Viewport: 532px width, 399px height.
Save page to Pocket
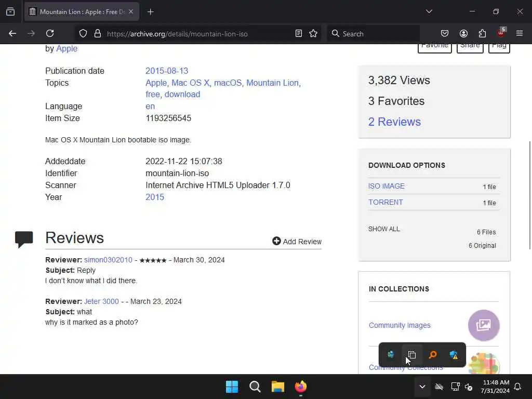click(x=445, y=33)
